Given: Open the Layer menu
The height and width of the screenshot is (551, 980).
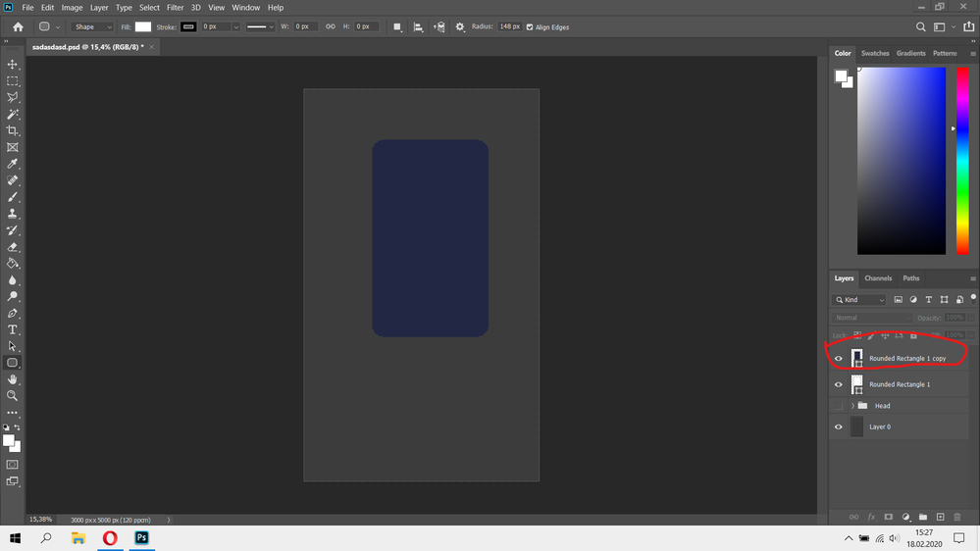Looking at the screenshot, I should [x=99, y=8].
